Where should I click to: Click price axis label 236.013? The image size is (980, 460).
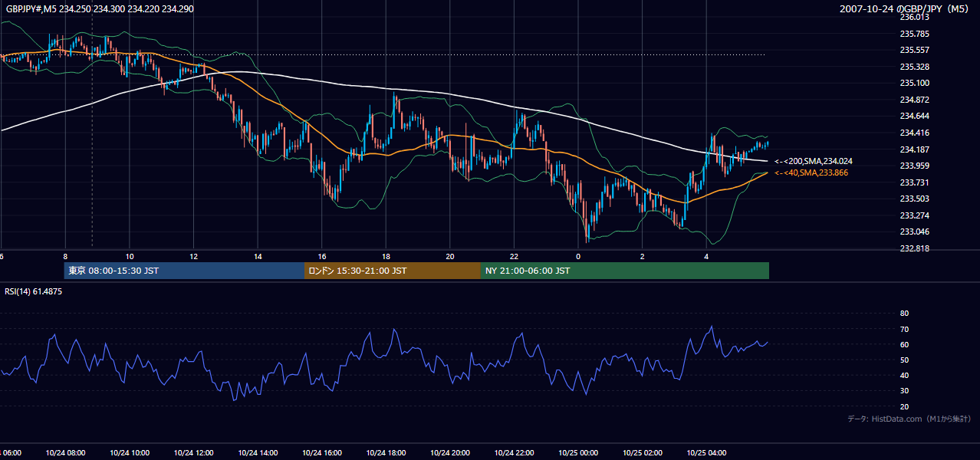914,17
